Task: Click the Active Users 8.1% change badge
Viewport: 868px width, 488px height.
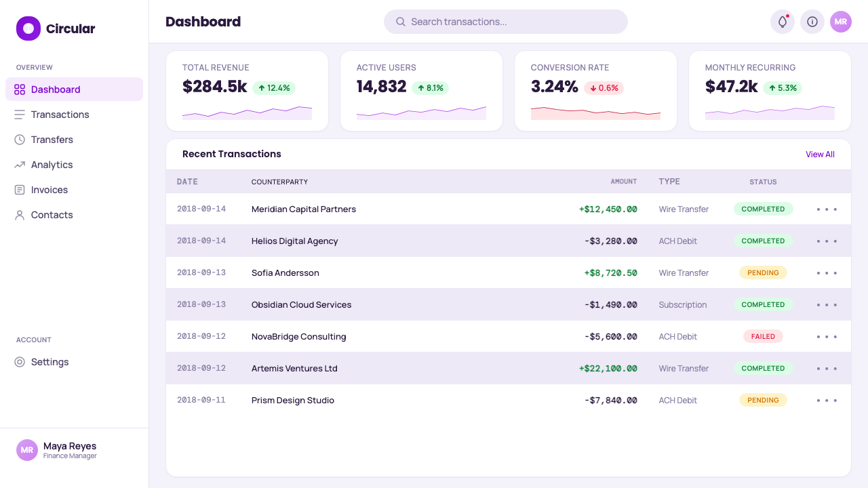Action: [x=430, y=88]
